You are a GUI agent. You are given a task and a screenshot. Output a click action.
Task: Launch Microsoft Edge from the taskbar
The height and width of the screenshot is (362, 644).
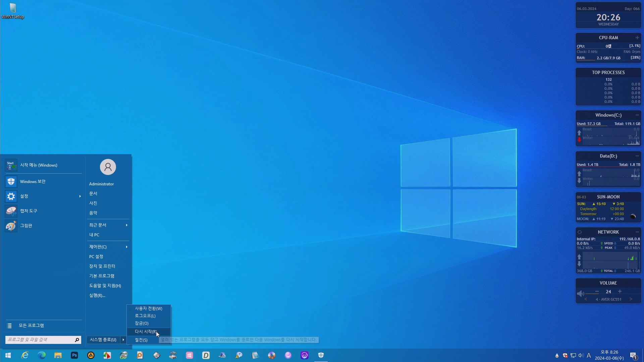42,355
